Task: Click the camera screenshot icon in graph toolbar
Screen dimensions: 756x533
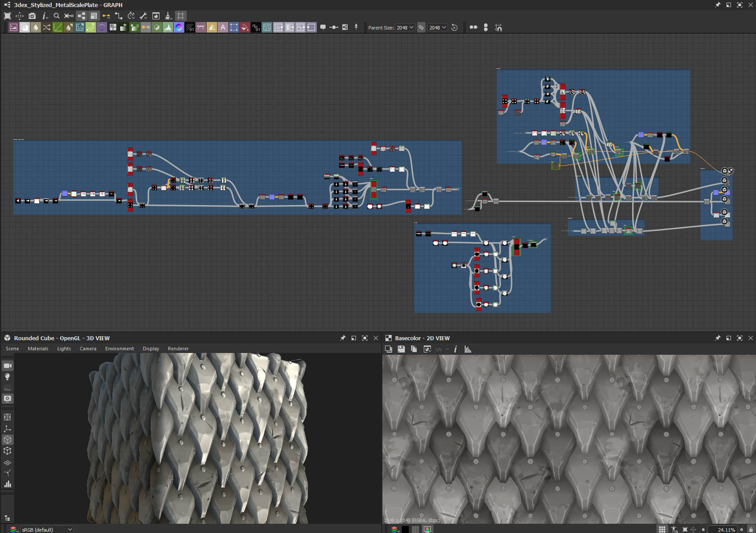Action: (32, 16)
